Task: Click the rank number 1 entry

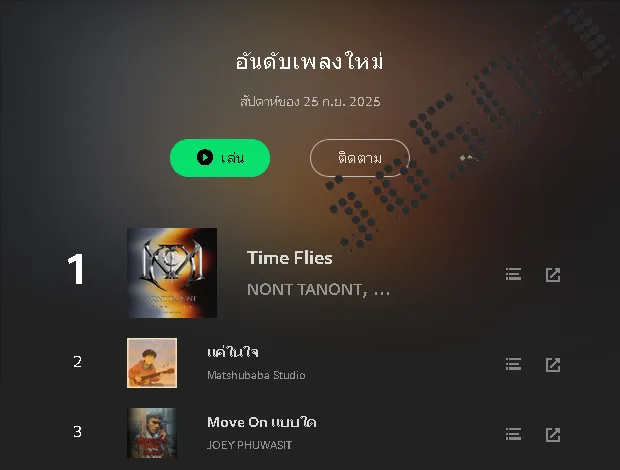Action: point(76,269)
